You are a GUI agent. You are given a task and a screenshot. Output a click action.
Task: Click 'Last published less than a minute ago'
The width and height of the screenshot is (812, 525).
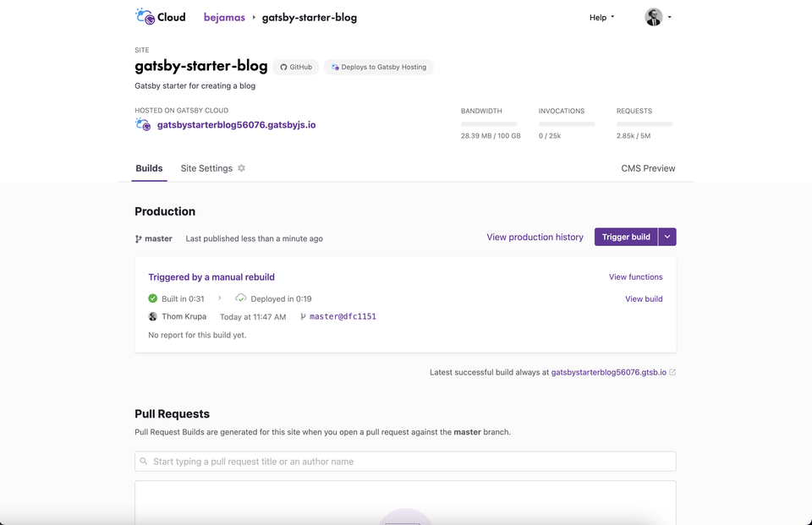tap(255, 238)
